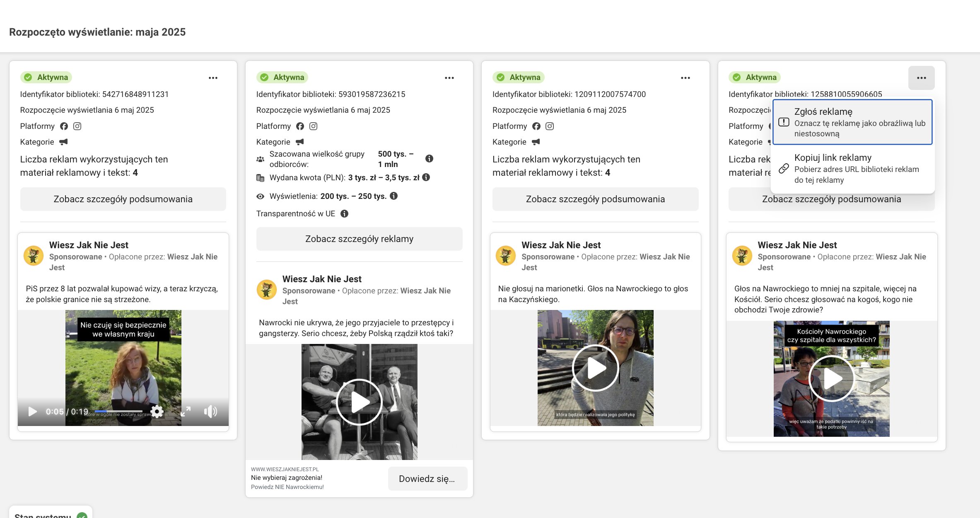Open three-dot menu on ad 593019587236215
980x518 pixels.
tap(449, 78)
